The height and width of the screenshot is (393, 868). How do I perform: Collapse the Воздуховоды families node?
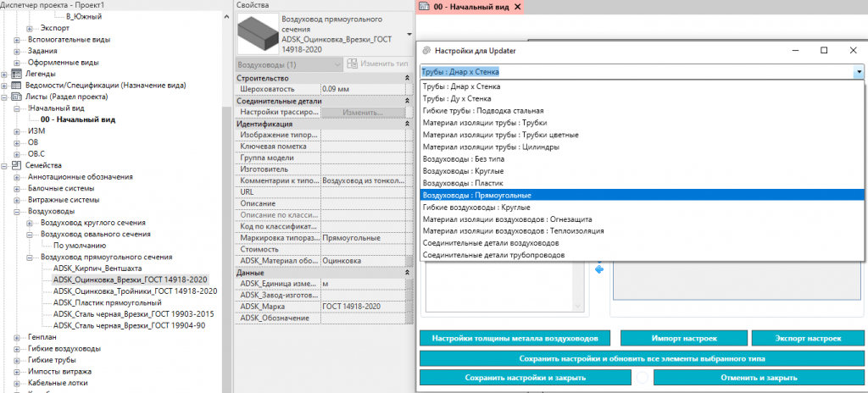click(17, 212)
